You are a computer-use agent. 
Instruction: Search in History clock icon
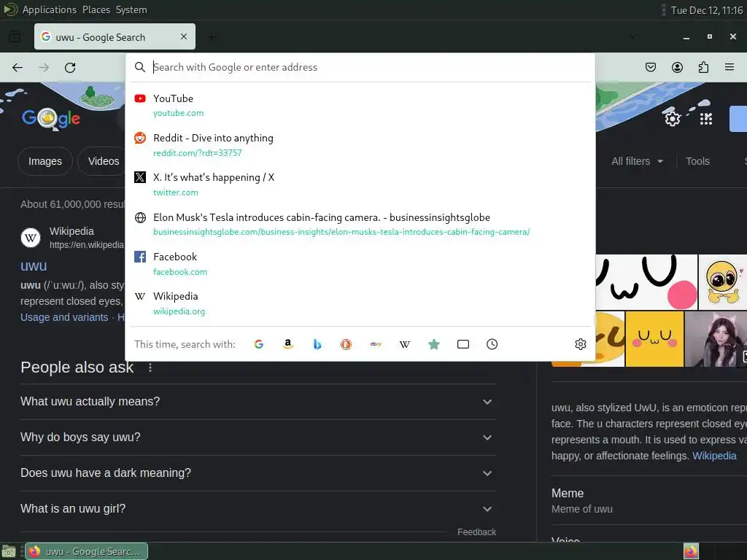pyautogui.click(x=492, y=344)
